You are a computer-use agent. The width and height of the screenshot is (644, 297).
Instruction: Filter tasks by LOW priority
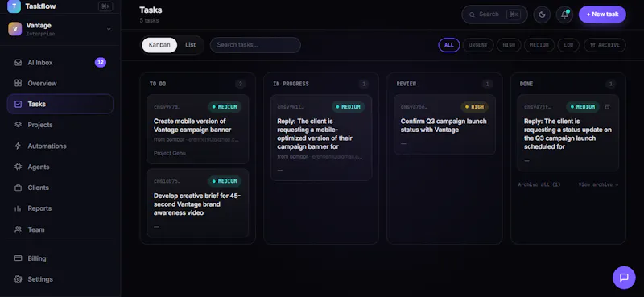point(568,45)
